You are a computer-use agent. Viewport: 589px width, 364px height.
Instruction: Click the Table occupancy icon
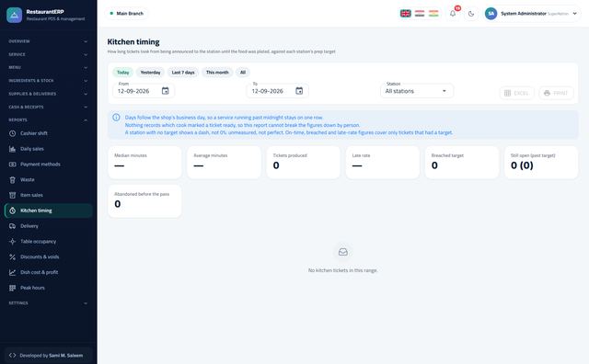click(x=12, y=242)
